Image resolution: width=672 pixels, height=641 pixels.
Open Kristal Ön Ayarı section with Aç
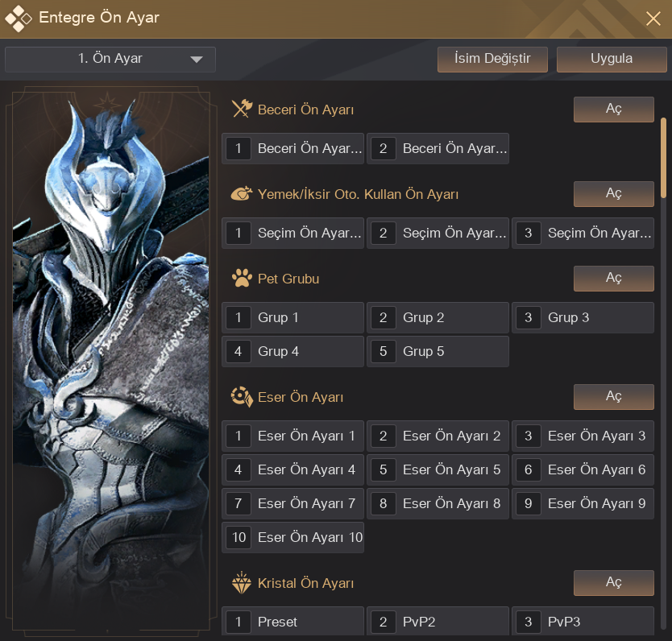pyautogui.click(x=613, y=583)
